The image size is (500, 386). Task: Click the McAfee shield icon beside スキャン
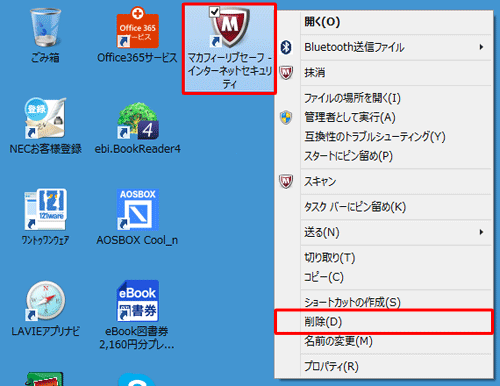coord(286,181)
